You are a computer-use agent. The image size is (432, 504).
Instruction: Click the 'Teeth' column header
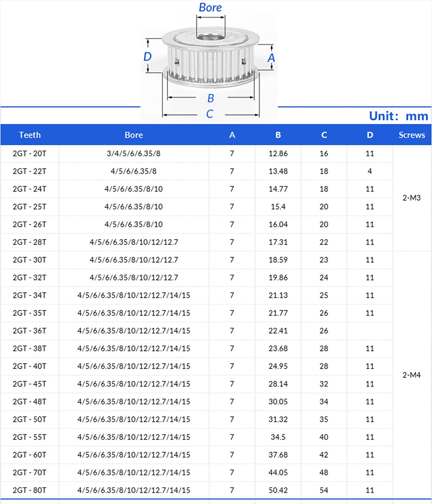pos(30,135)
